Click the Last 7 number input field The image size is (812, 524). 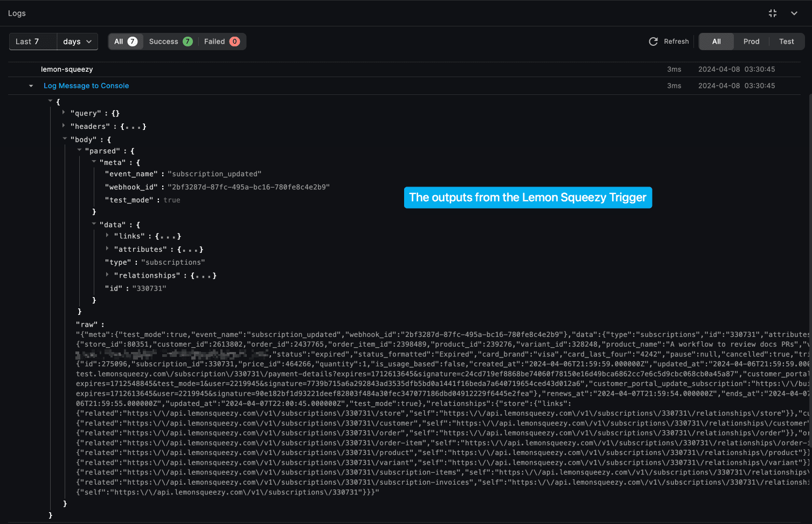pos(33,42)
